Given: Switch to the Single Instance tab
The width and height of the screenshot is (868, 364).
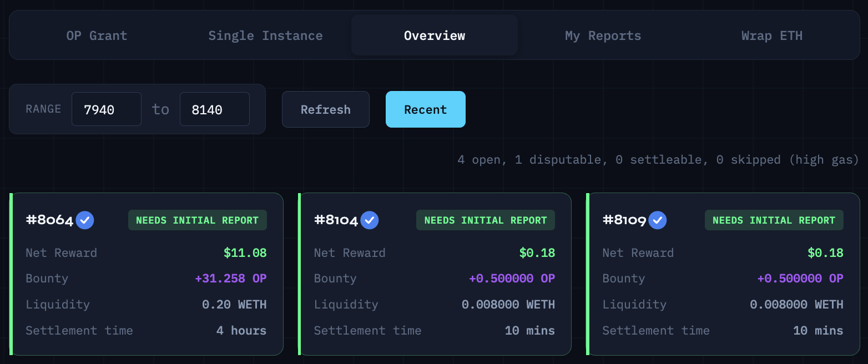Looking at the screenshot, I should point(265,36).
